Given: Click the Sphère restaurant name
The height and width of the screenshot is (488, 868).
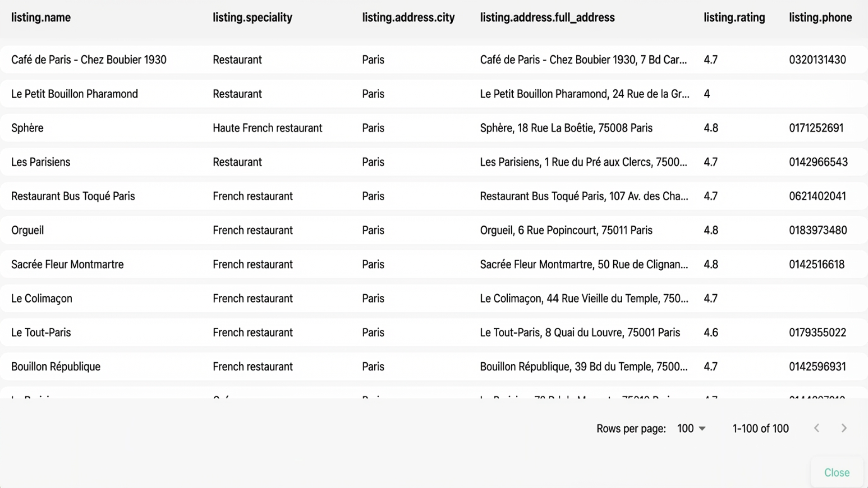Looking at the screenshot, I should [27, 128].
